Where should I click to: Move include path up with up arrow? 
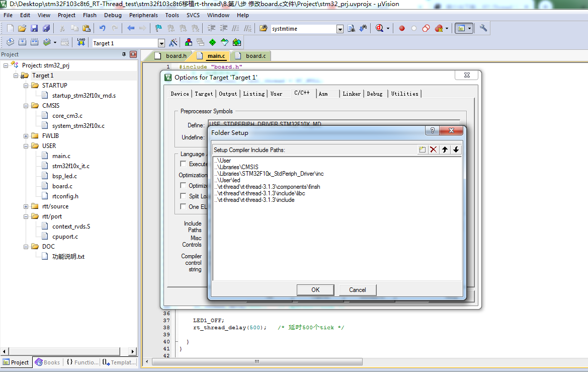coord(445,150)
